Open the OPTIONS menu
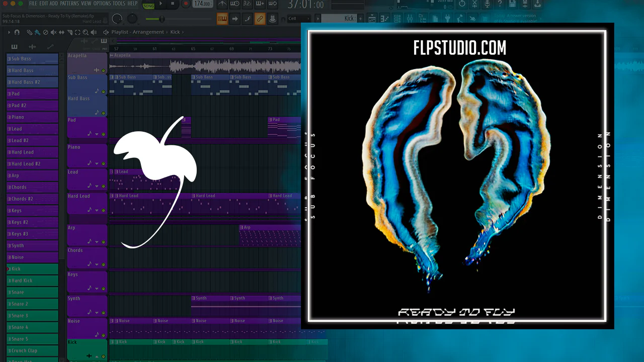644x362 pixels. [102, 4]
